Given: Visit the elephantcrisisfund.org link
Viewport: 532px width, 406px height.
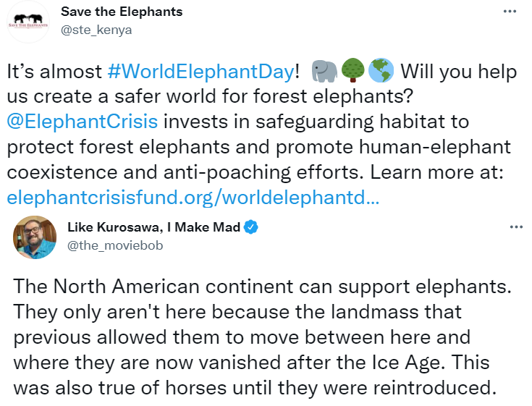Looking at the screenshot, I should pos(193,198).
